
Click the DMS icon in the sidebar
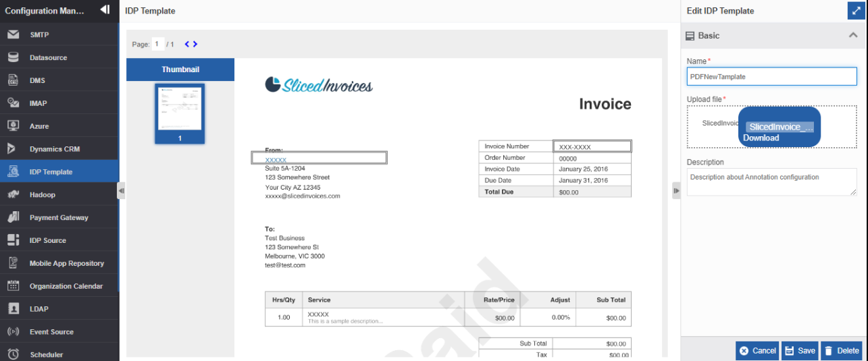(13, 80)
